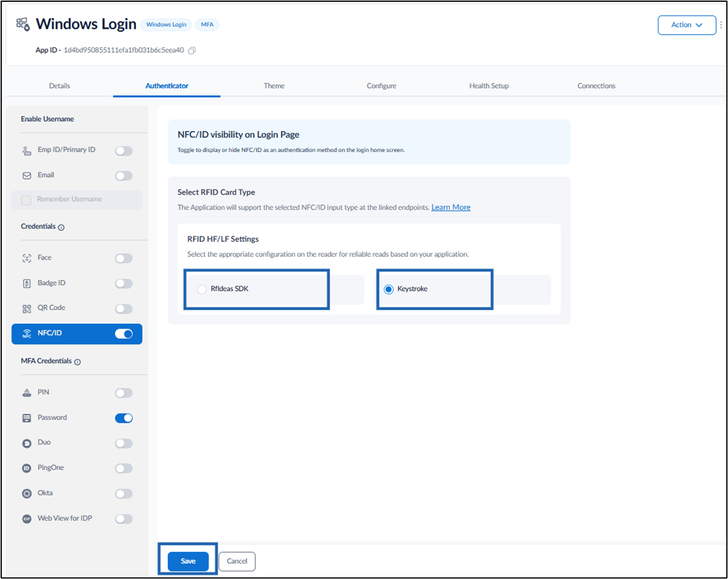Image resolution: width=728 pixels, height=579 pixels.
Task: Open the Theme tab
Action: tap(274, 86)
